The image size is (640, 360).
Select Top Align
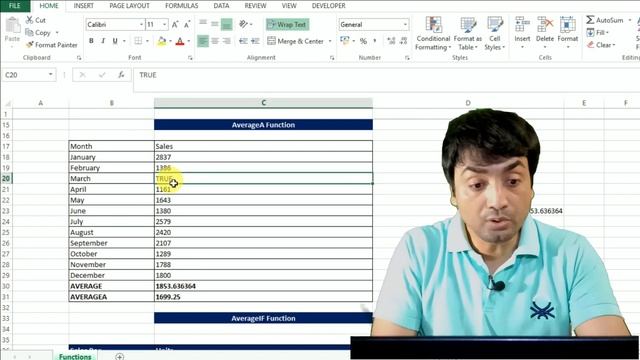(x=203, y=24)
